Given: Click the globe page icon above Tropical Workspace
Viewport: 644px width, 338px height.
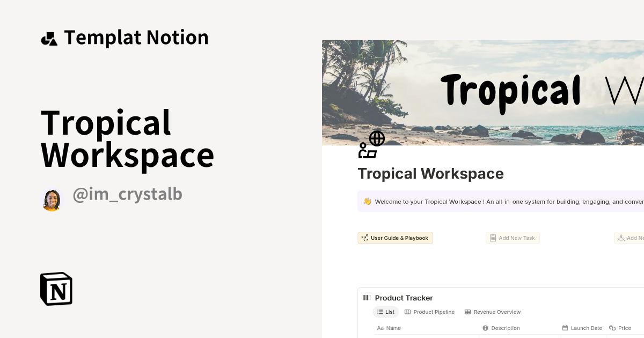Looking at the screenshot, I should pyautogui.click(x=371, y=144).
